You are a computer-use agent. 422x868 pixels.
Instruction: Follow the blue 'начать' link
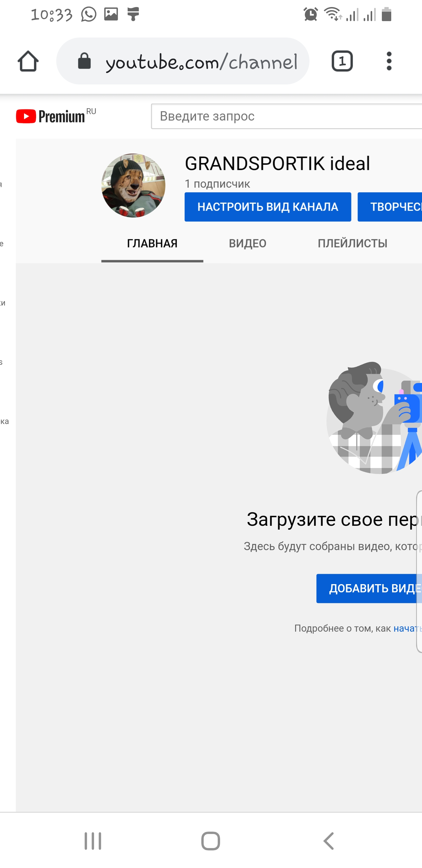tap(408, 628)
